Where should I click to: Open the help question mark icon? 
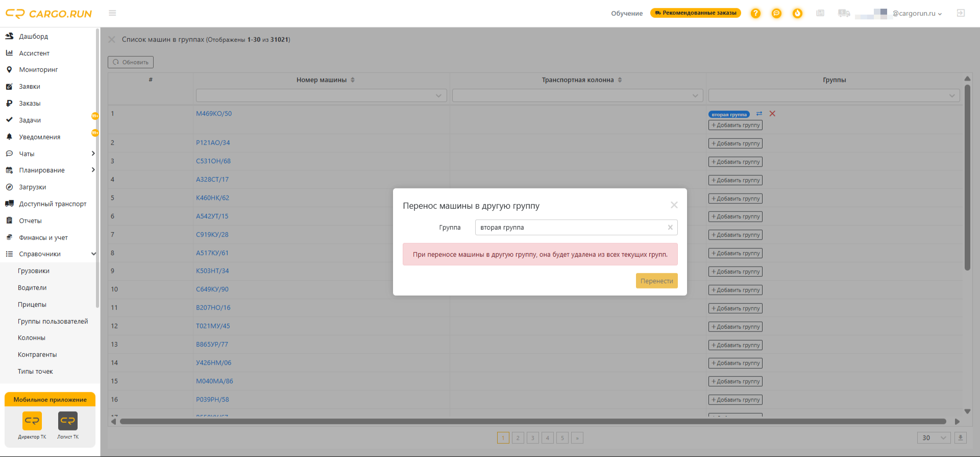pyautogui.click(x=755, y=13)
